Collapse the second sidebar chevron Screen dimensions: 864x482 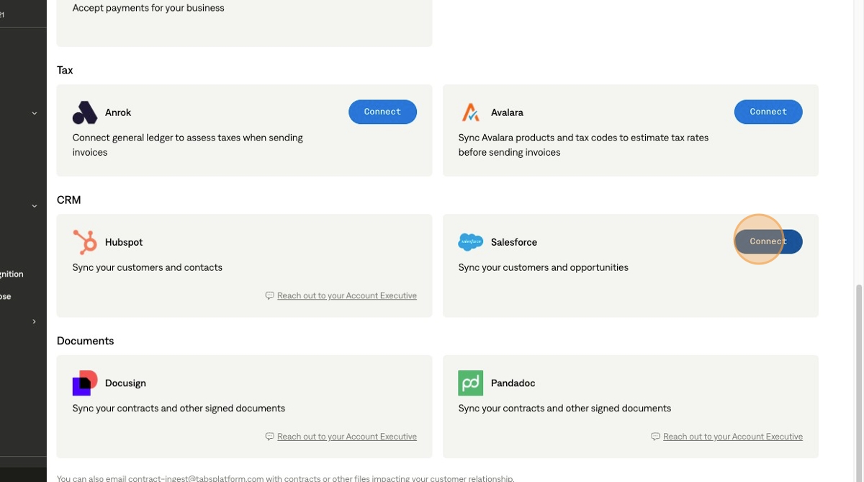pos(34,206)
